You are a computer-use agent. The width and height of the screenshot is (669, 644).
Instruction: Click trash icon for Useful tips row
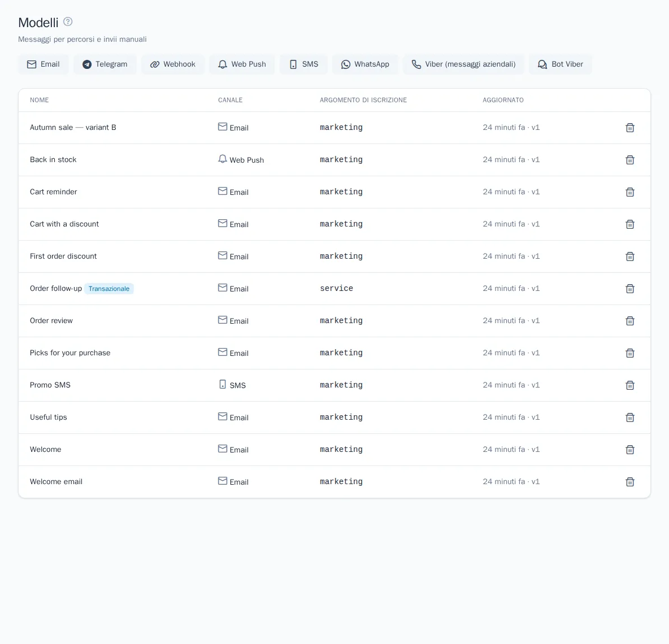[630, 417]
